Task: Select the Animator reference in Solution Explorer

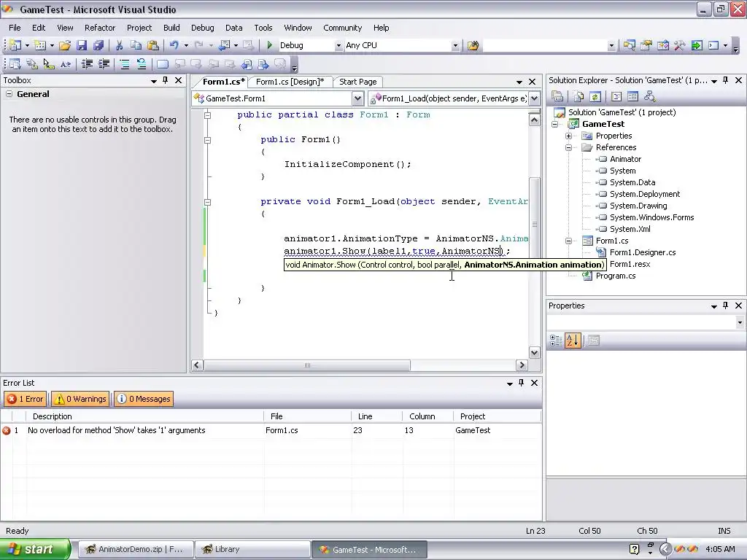Action: coord(625,159)
